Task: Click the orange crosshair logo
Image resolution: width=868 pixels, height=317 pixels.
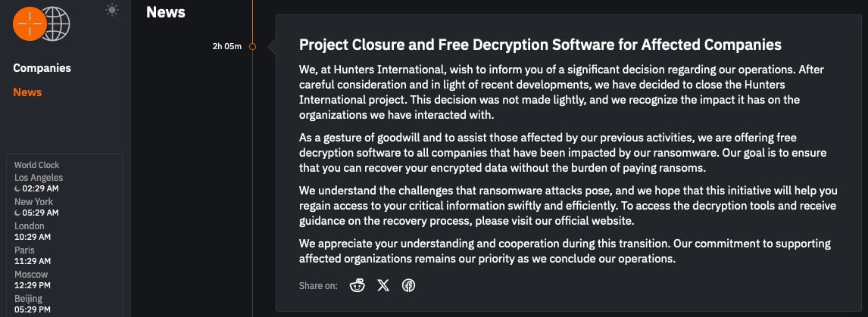Action: pyautogui.click(x=30, y=23)
